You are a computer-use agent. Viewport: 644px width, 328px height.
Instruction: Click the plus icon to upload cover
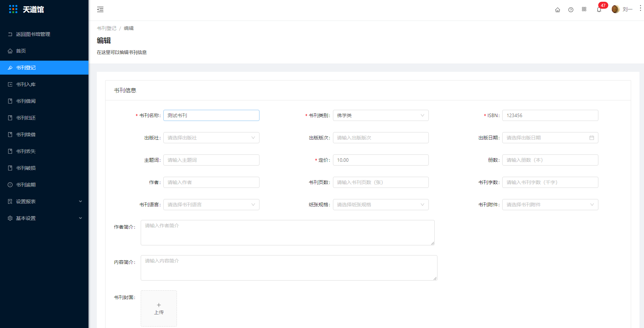[x=159, y=305]
